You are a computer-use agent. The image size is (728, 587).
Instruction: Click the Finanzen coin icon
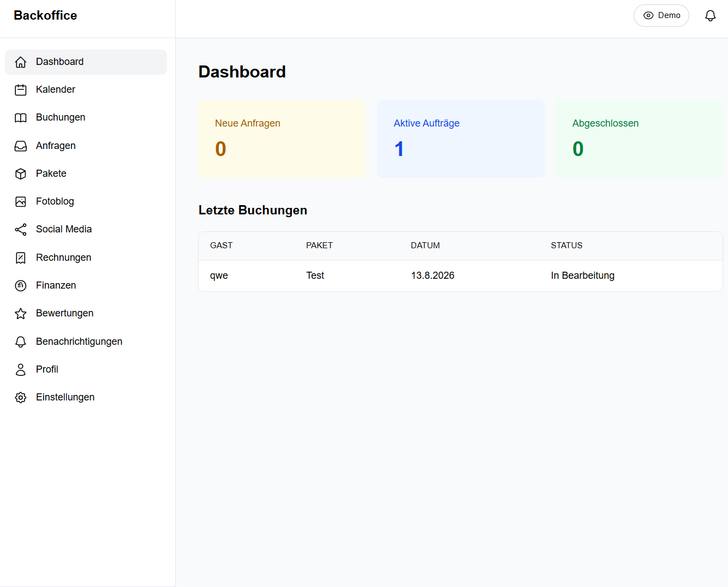[21, 286]
